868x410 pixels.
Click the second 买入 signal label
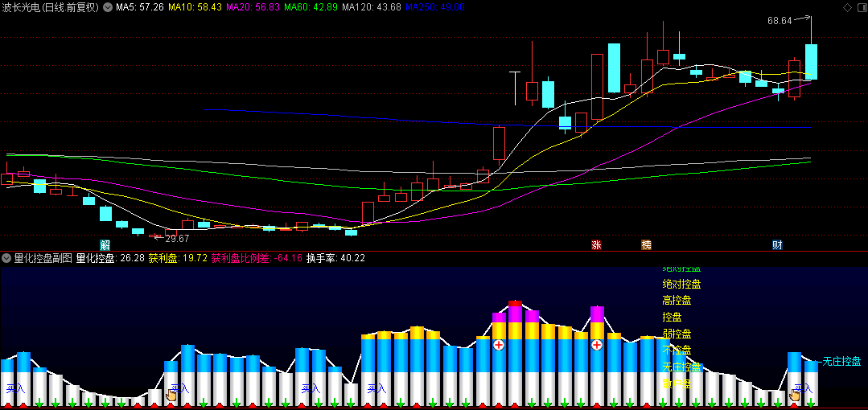pyautogui.click(x=179, y=388)
